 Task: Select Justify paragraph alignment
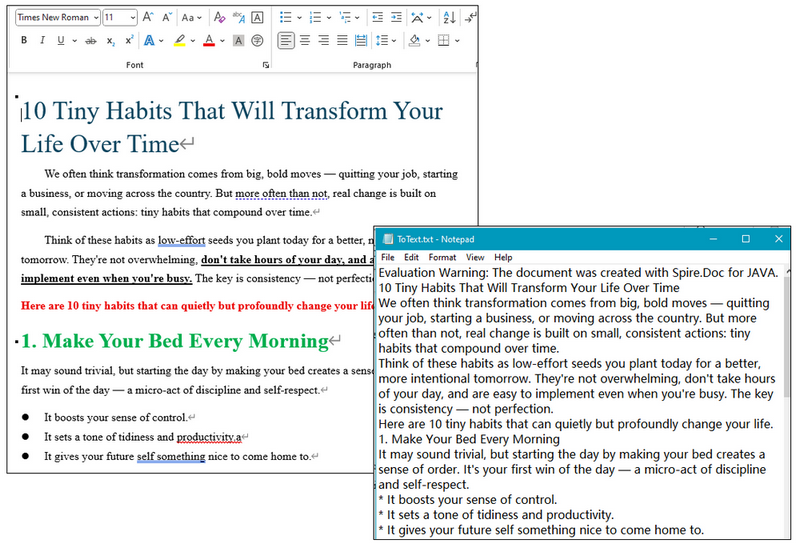(342, 40)
